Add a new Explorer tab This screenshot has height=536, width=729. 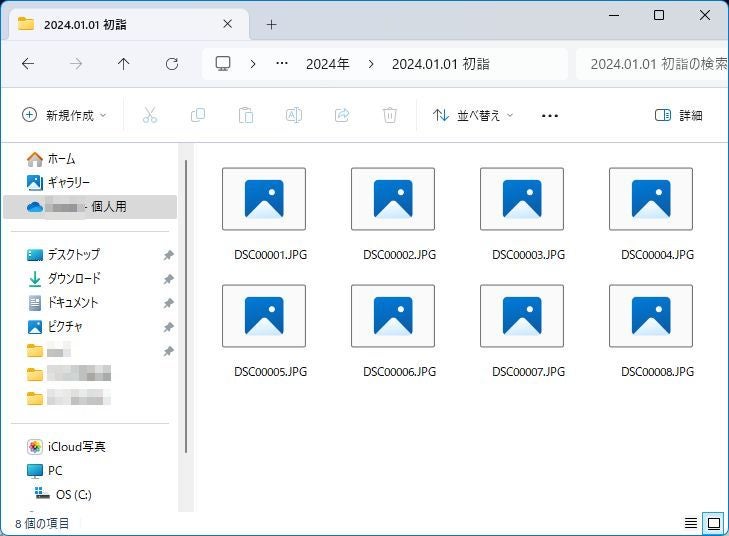coord(272,25)
